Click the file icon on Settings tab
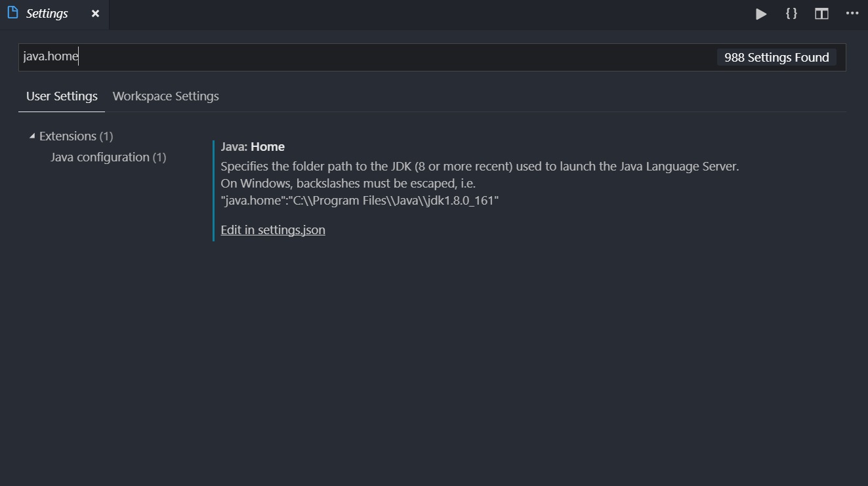Viewport: 868px width, 486px height. 12,13
